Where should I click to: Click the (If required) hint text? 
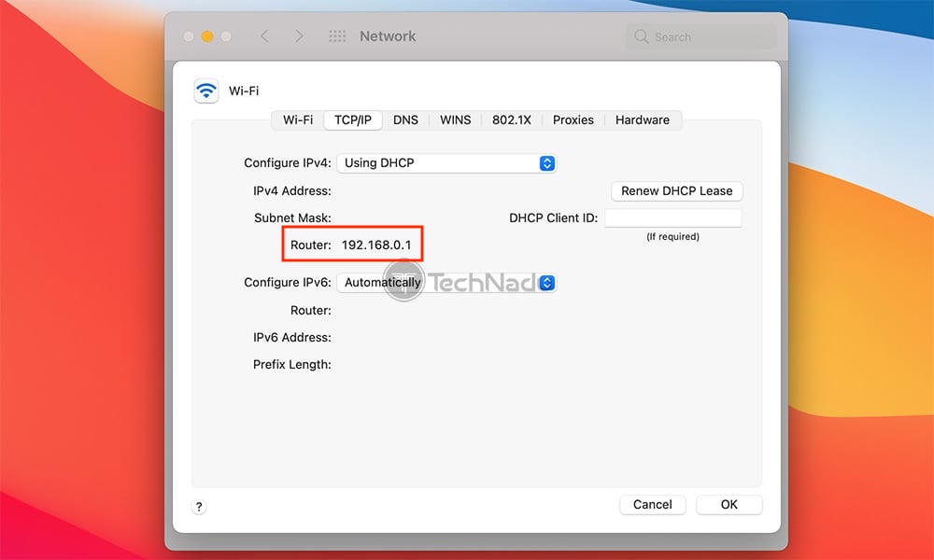click(x=673, y=237)
